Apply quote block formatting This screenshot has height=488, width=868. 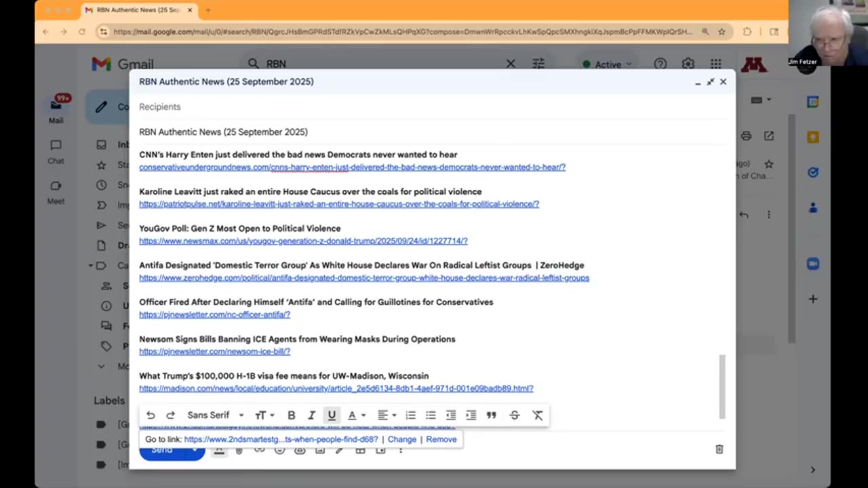tap(491, 415)
